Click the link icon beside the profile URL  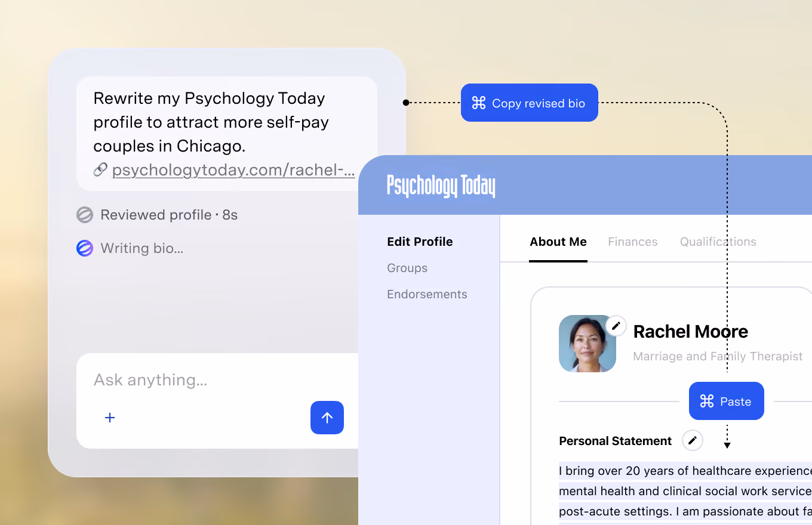(x=100, y=170)
